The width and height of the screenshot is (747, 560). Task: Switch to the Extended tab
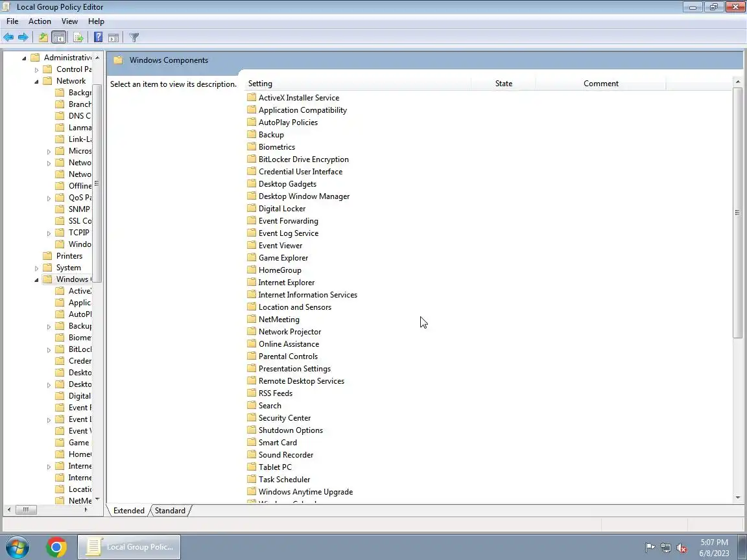click(x=128, y=511)
